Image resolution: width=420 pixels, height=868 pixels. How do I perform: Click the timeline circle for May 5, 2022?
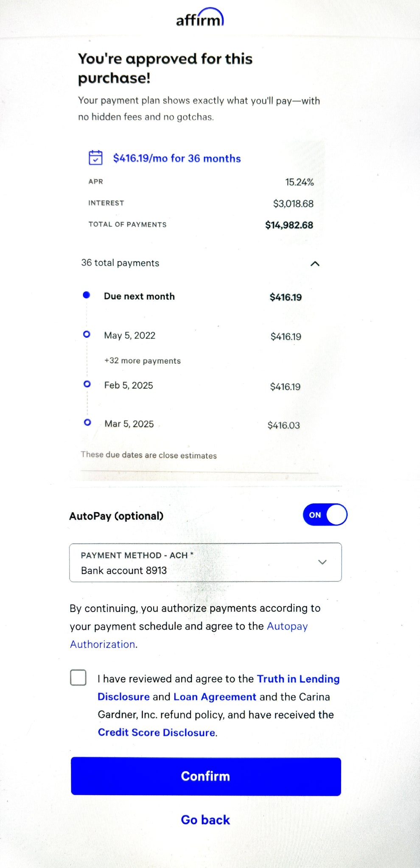(x=87, y=334)
